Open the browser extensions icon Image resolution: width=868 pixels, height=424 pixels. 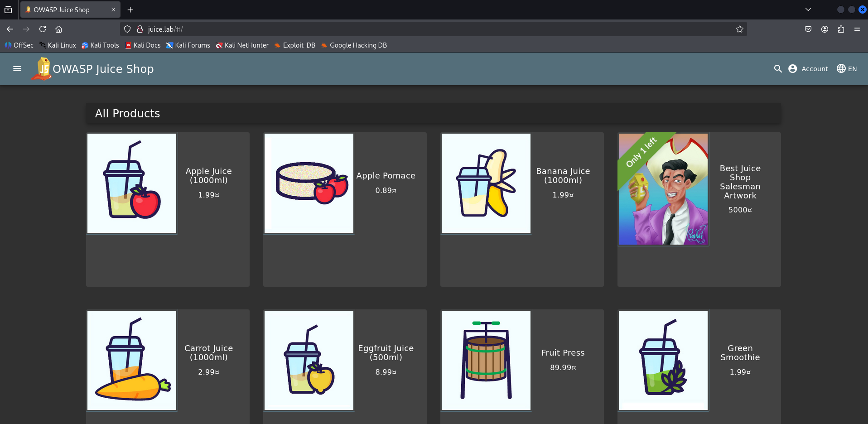[x=841, y=29]
